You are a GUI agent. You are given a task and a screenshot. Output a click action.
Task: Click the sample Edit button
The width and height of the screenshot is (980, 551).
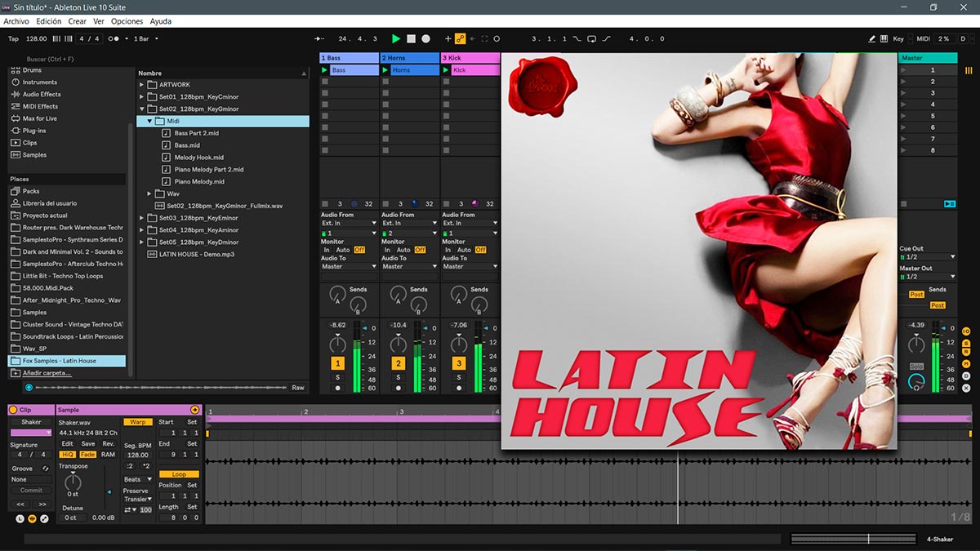[68, 444]
